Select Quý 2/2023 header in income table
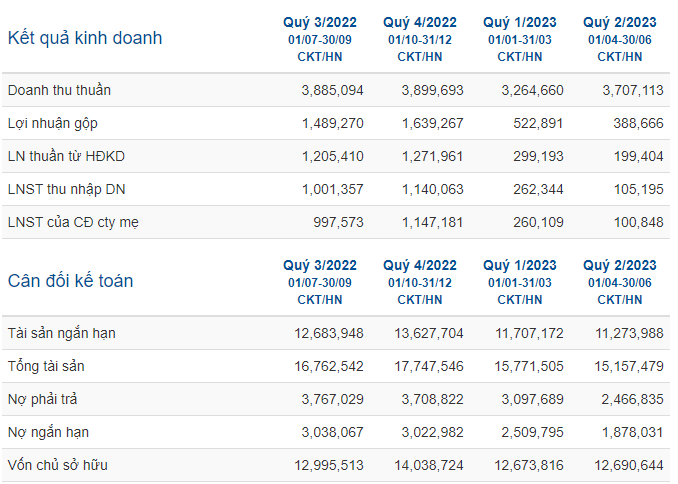The image size is (678, 484). coord(620,22)
